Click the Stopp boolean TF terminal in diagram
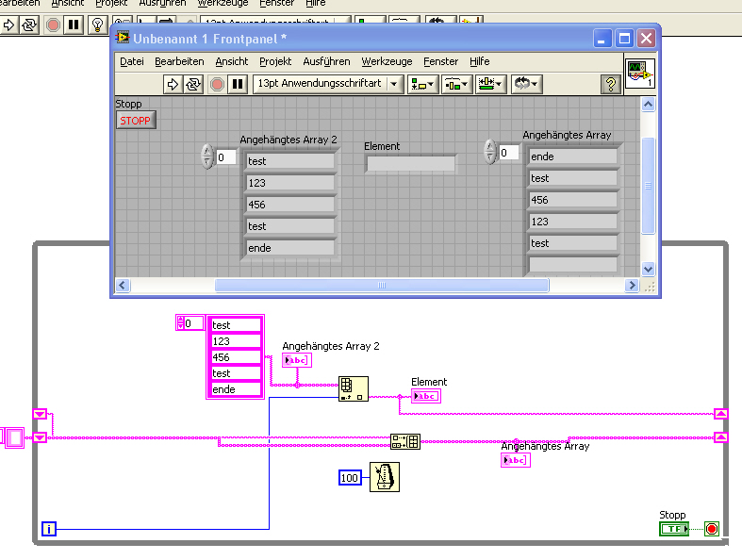Image resolution: width=742 pixels, height=560 pixels. tap(674, 529)
